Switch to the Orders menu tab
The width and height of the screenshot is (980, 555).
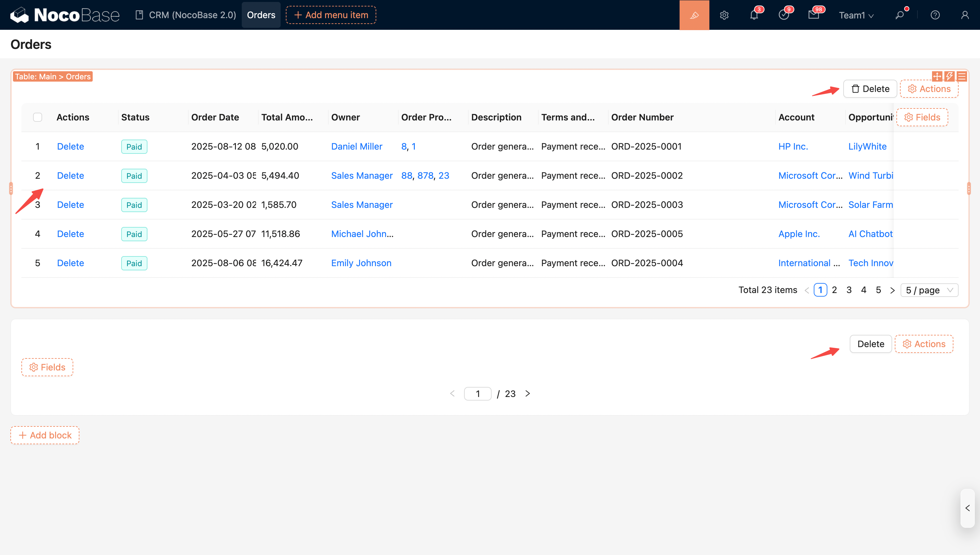261,15
